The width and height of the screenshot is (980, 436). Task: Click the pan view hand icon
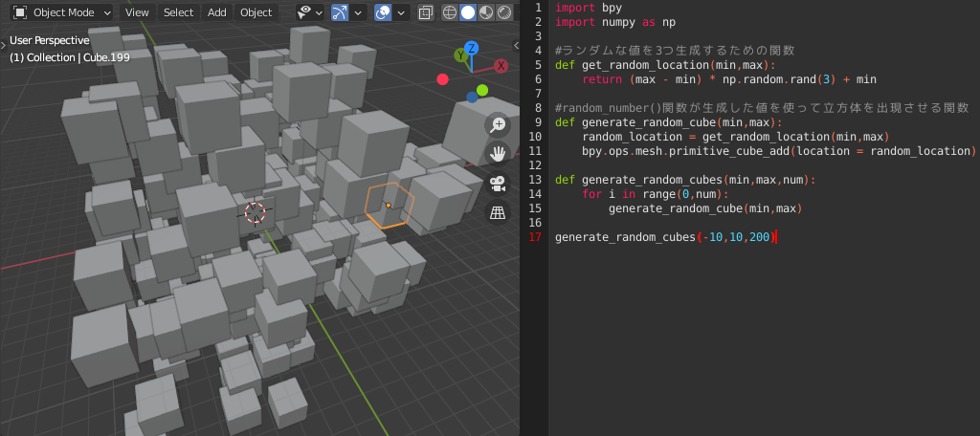(x=498, y=154)
